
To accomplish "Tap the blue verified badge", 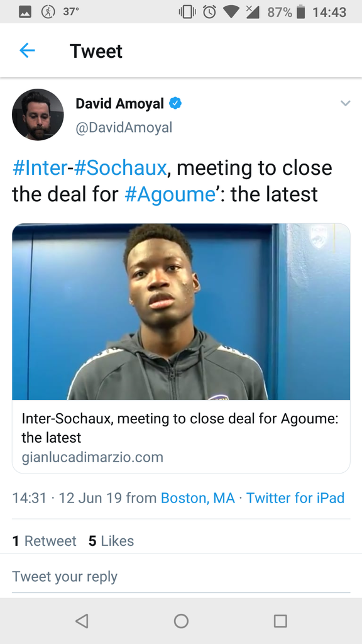I will pos(175,104).
